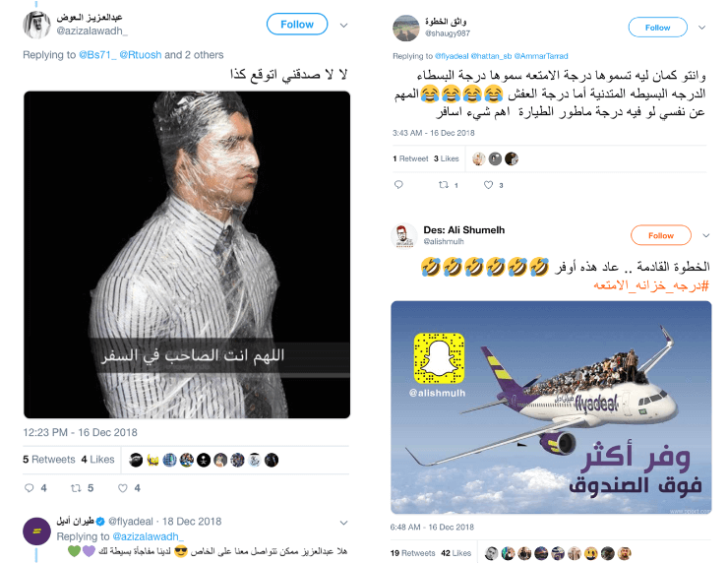Open the flyadeal airplane image
This screenshot has height=563, width=728.
[x=551, y=407]
